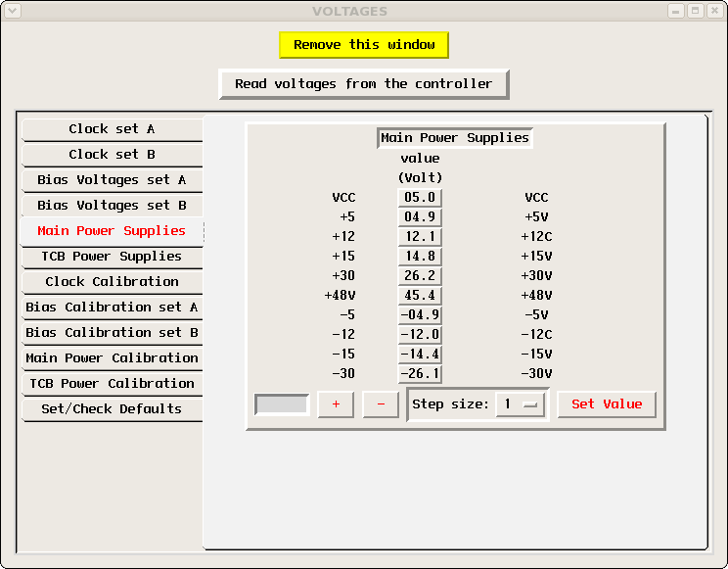Viewport: 728px width, 569px height.
Task: Open the Step size dropdown
Action: pyautogui.click(x=520, y=404)
